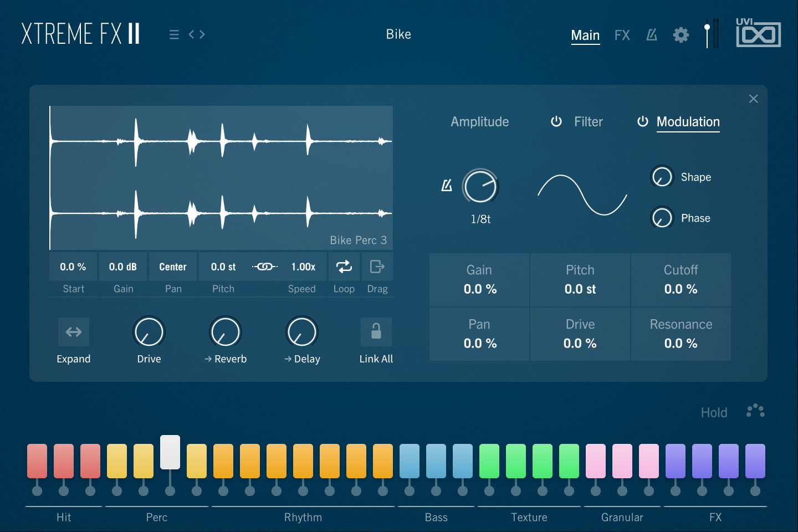Click the Gain 0.0 dB field
Viewport: 798px width, 532px height.
tap(123, 267)
